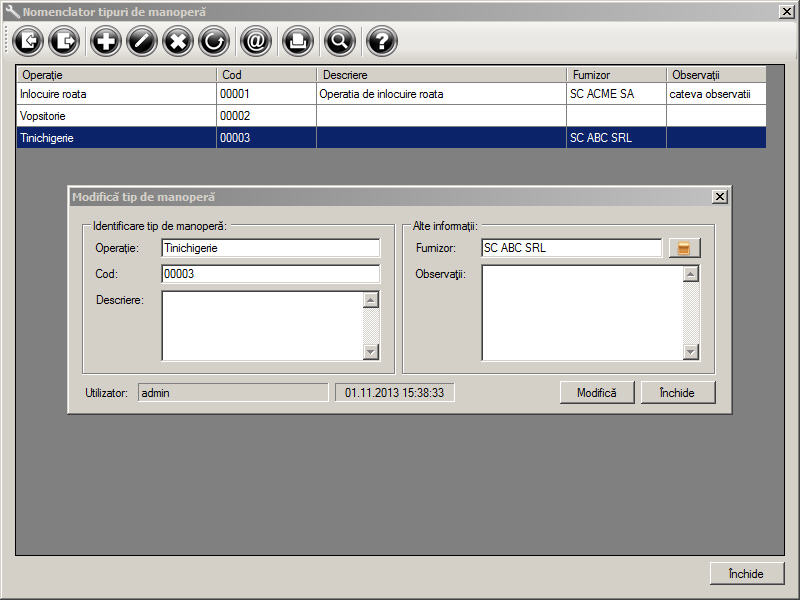Screen dimensions: 800x600
Task: Click the date field 01.11.2013 15:38:33
Action: click(x=394, y=392)
